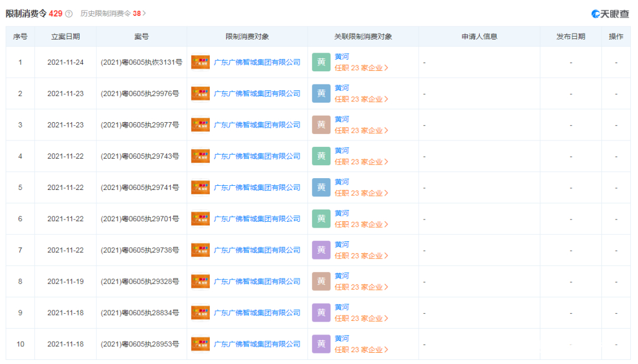
Task: Expand 任职 23 家企业 in row 执29741号
Action: click(362, 193)
